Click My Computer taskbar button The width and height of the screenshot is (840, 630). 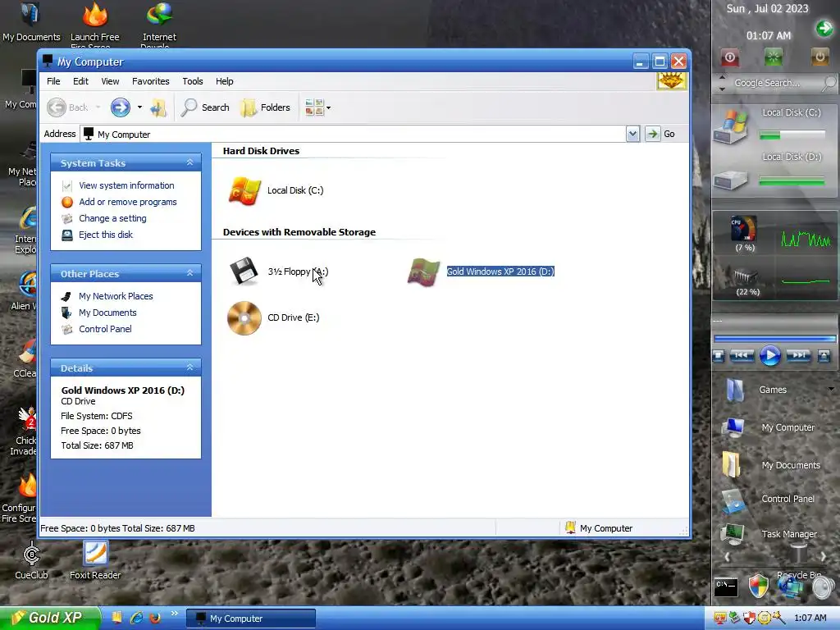coord(251,619)
